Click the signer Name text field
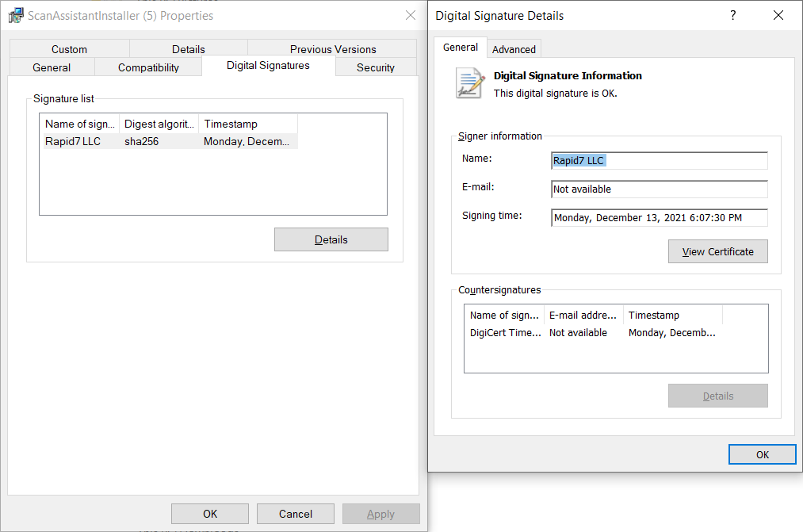803x532 pixels. coord(659,161)
